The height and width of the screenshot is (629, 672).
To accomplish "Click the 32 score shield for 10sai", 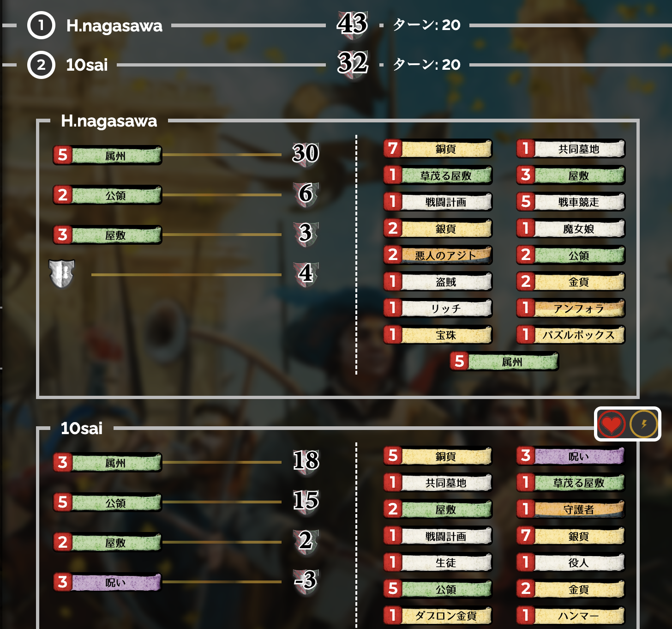I will click(353, 64).
